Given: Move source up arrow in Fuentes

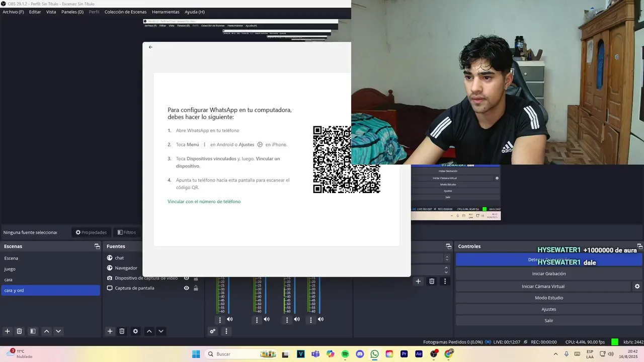Looking at the screenshot, I should pos(149,331).
